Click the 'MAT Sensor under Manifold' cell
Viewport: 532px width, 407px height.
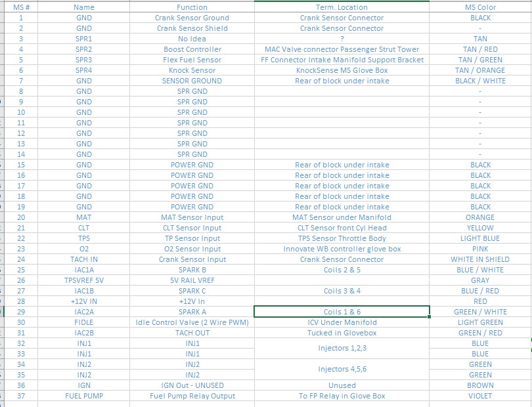tap(342, 217)
